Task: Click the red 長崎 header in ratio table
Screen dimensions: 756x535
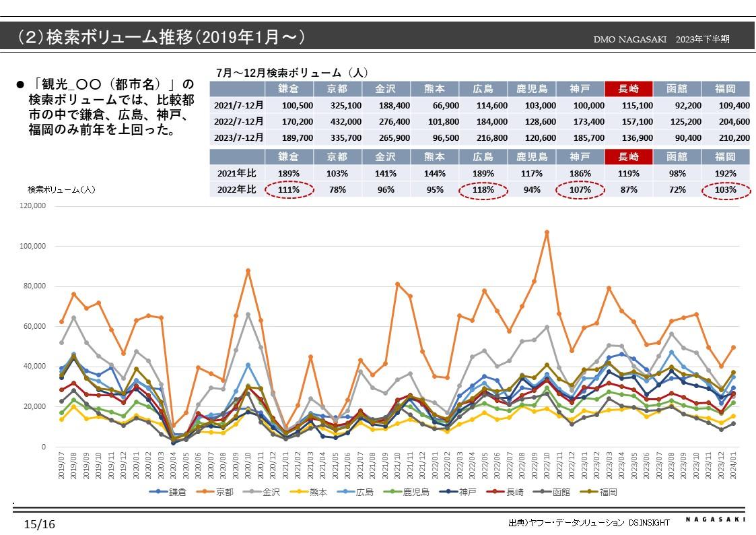Action: (629, 157)
